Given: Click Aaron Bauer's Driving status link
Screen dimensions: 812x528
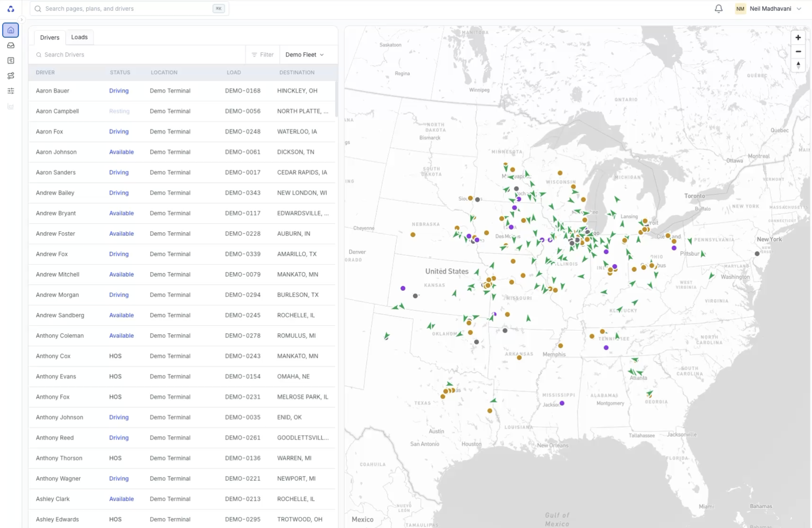Looking at the screenshot, I should tap(119, 91).
